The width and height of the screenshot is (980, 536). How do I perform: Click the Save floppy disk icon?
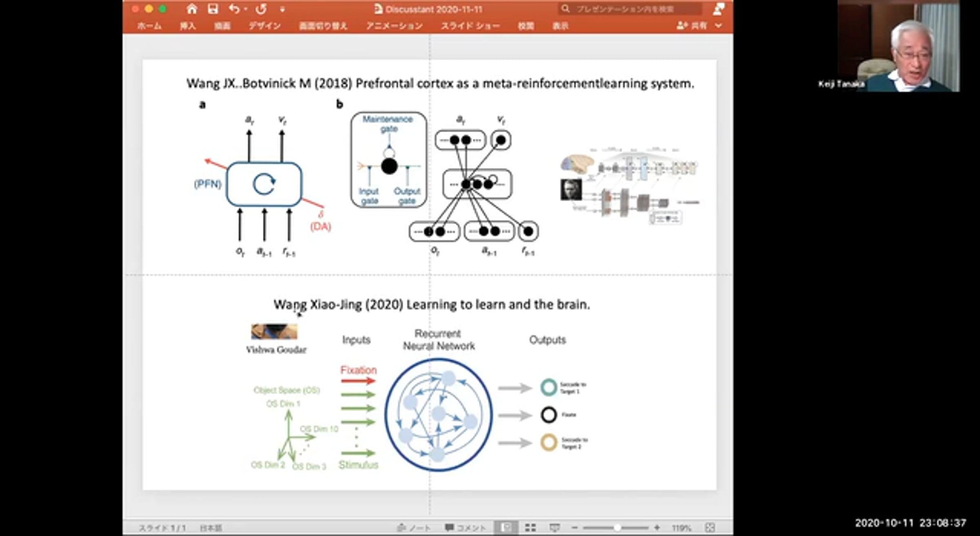coord(213,9)
